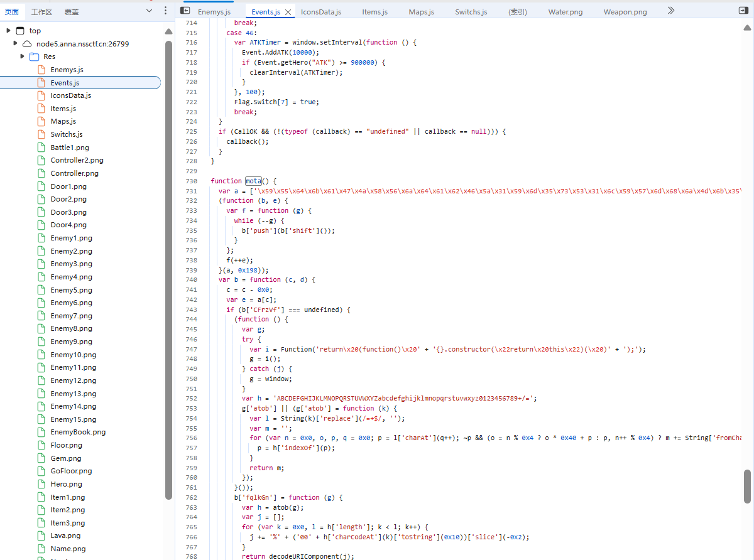754x560 pixels.
Task: Click the Door1.png file icon
Action: click(x=41, y=186)
